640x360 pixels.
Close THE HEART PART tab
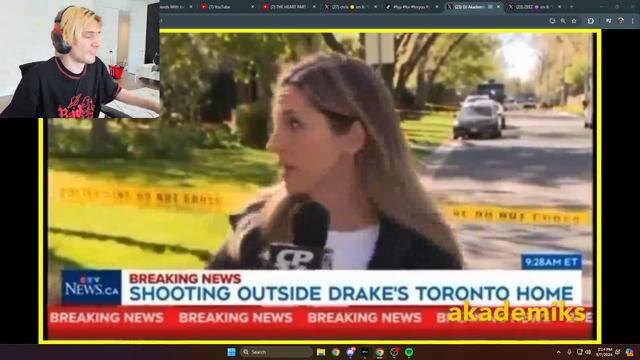click(314, 7)
